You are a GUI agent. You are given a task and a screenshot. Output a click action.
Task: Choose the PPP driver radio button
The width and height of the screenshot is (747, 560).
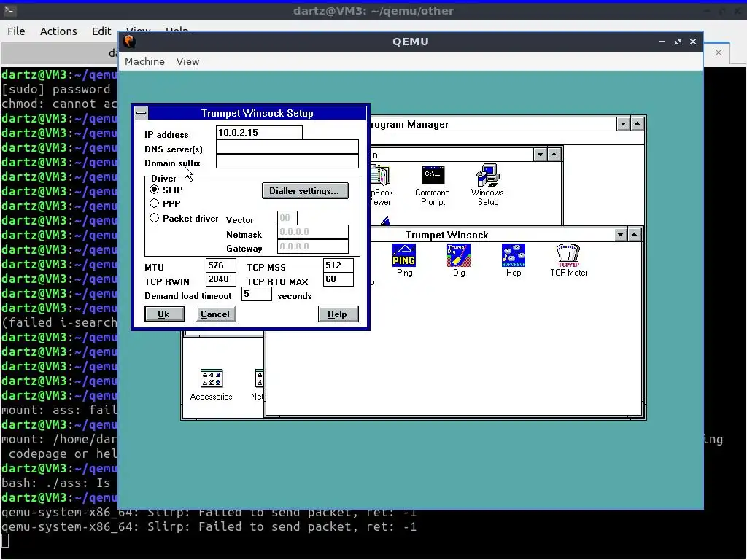(155, 203)
